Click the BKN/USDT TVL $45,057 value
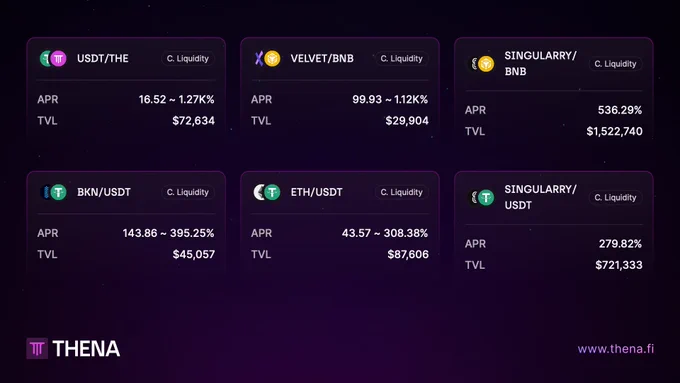The height and width of the screenshot is (383, 680). click(x=194, y=254)
